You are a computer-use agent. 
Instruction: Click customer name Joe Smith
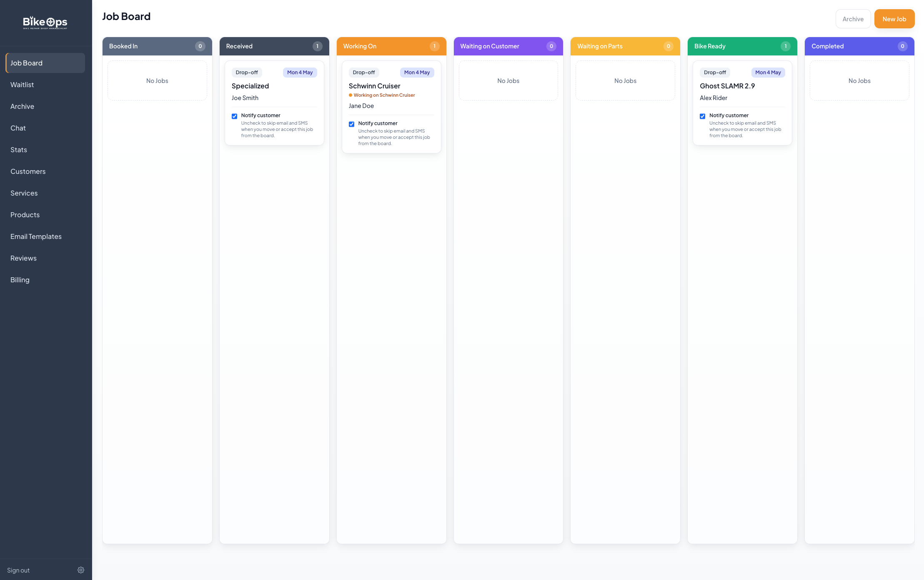tap(245, 98)
